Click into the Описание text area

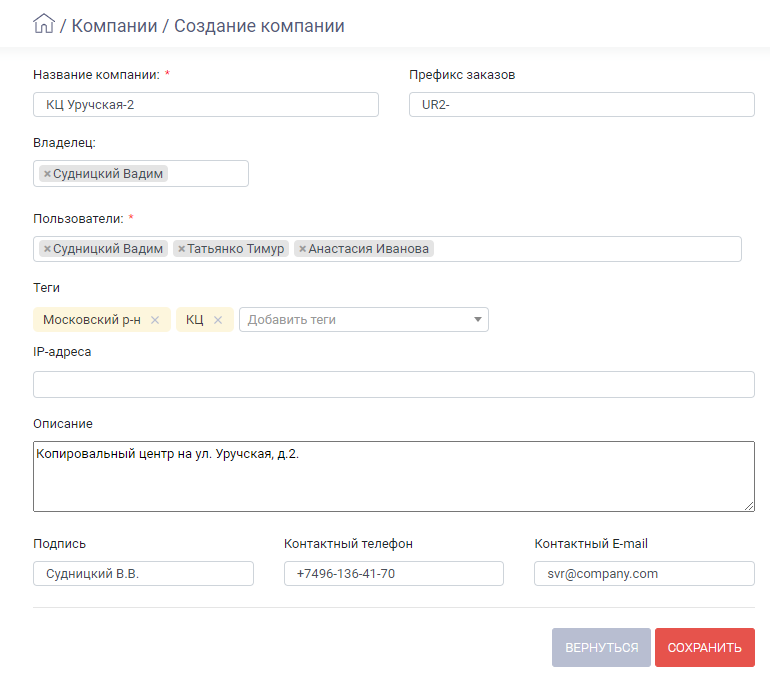394,476
